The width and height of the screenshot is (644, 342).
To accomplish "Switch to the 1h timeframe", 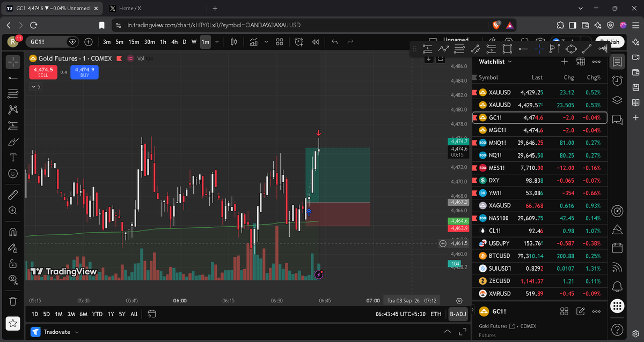I will click(163, 42).
